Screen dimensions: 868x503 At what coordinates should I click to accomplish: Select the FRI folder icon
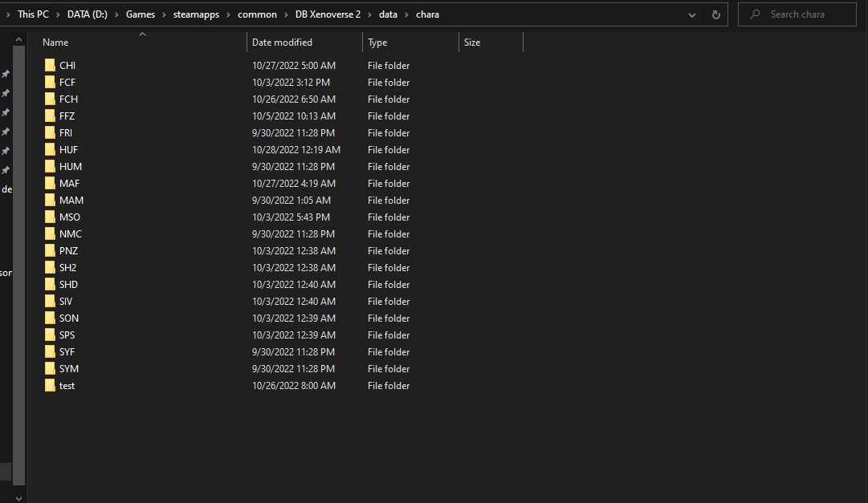pos(50,133)
